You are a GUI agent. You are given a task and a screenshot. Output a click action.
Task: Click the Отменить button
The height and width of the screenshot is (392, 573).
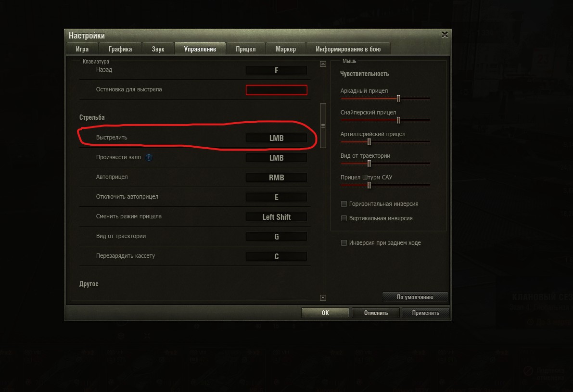[376, 313]
